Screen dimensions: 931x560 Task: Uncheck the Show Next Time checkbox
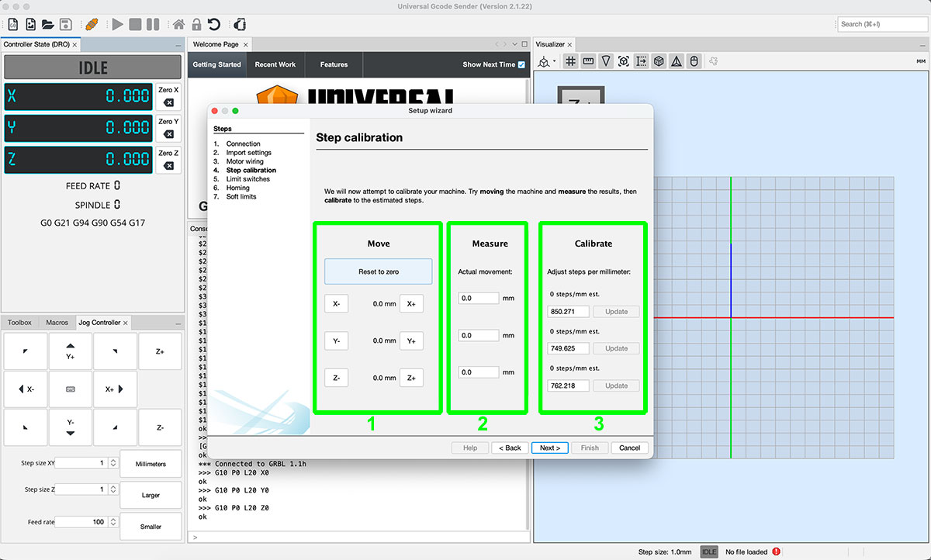[521, 64]
